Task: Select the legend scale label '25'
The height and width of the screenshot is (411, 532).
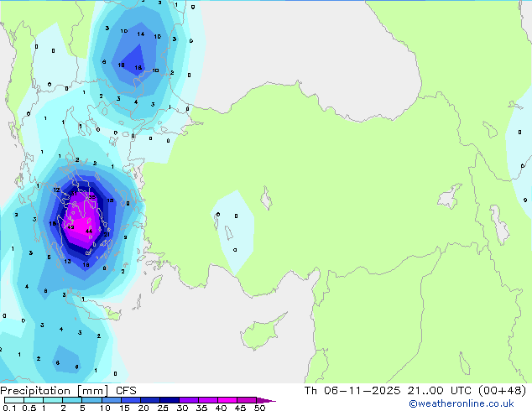Action: point(163,408)
